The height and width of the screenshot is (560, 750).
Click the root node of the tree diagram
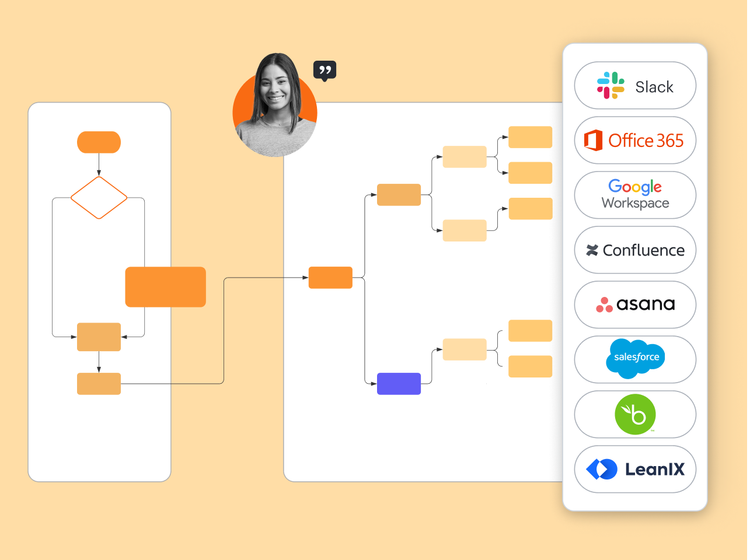(330, 278)
